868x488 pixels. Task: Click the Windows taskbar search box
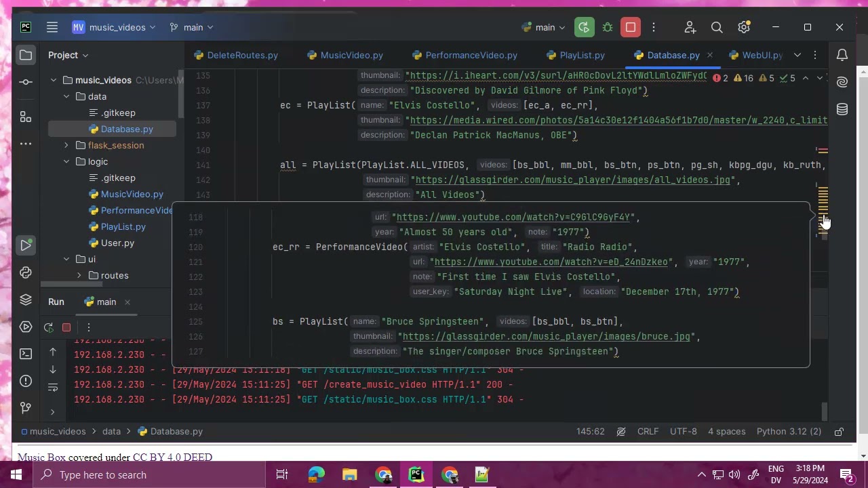tap(149, 474)
